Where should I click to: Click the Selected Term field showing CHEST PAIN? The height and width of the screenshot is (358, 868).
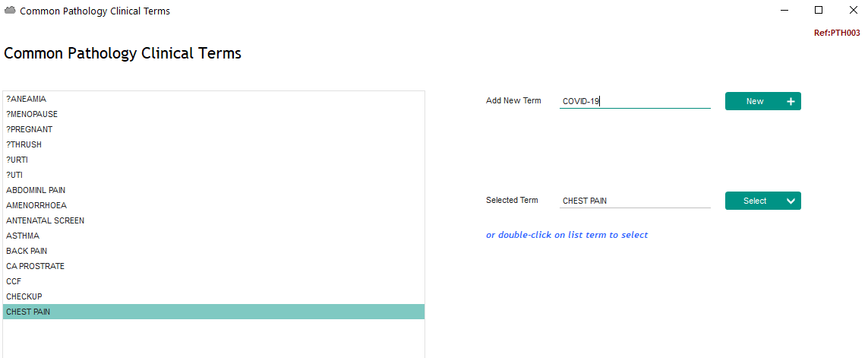(x=635, y=201)
